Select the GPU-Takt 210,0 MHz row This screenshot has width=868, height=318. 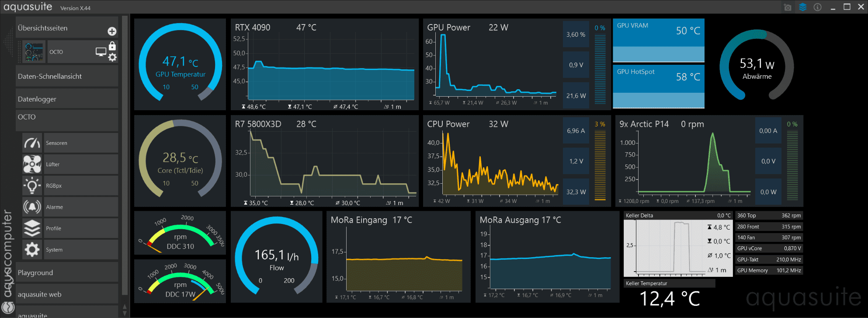click(x=769, y=259)
